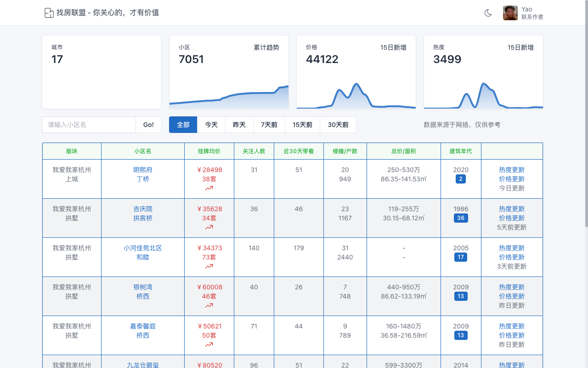Select the 今天 filter tab

click(211, 125)
